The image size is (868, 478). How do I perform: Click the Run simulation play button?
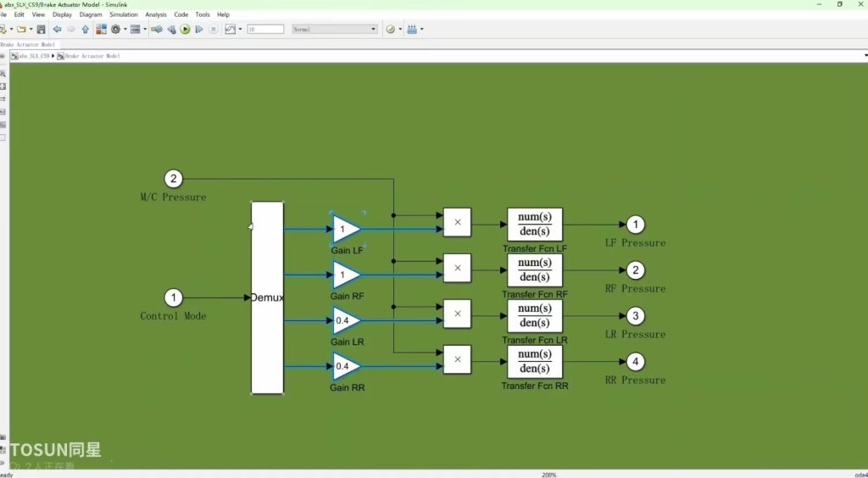tap(185, 29)
